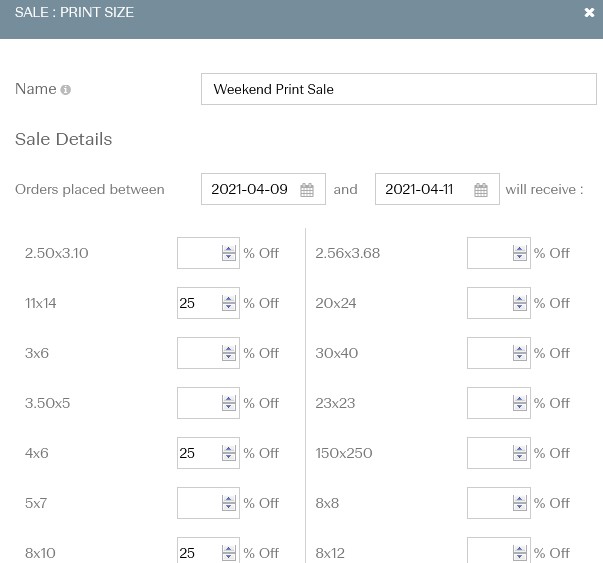
Task: Focus the 3x6 percent off field
Action: (208, 353)
